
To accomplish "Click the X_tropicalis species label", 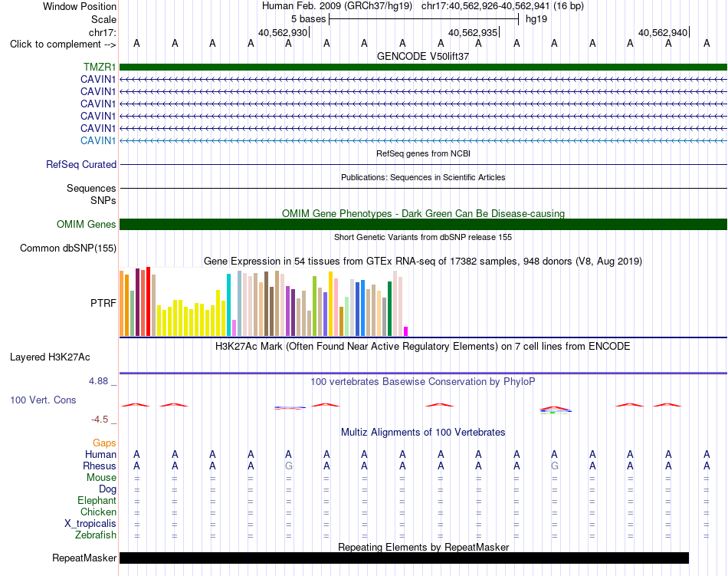I will point(90,524).
